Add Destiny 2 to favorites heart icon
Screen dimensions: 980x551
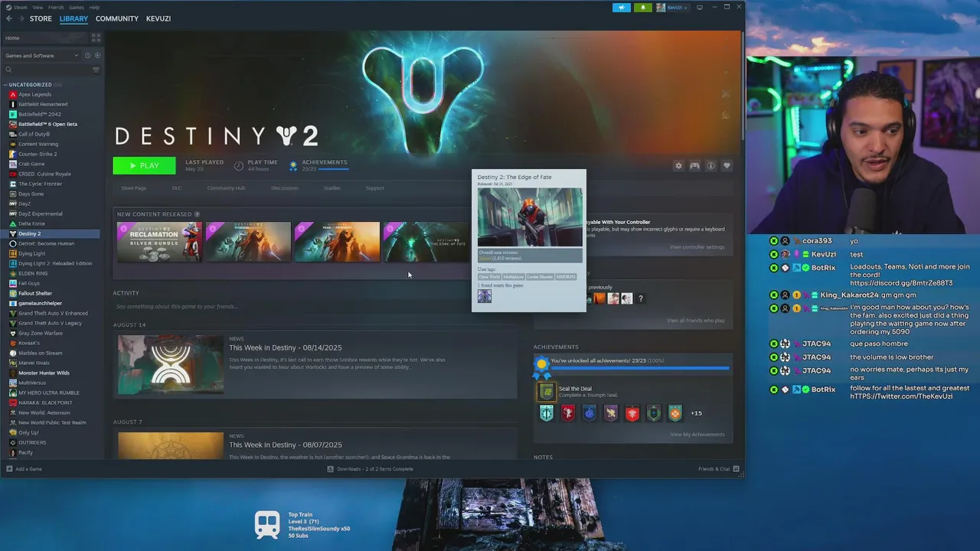coord(727,165)
